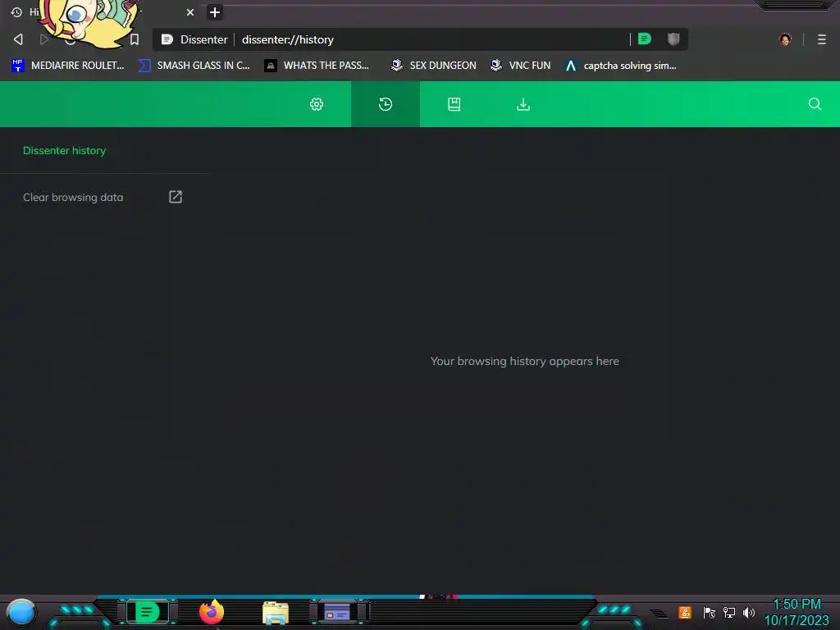Screen dimensions: 840x630
Task: Click the network tray icon
Action: [x=729, y=612]
